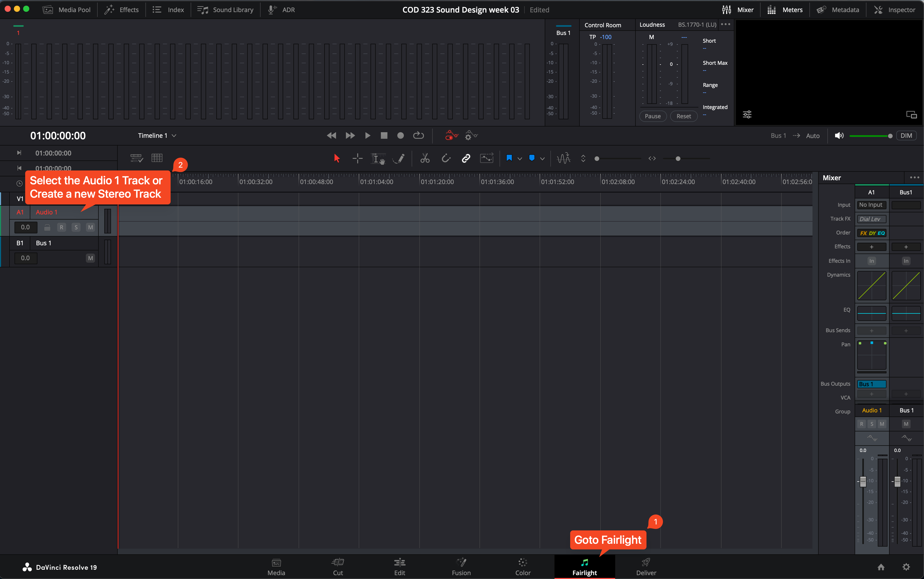Screen dimensions: 924x579
Task: Click the grid track view icon
Action: point(157,158)
